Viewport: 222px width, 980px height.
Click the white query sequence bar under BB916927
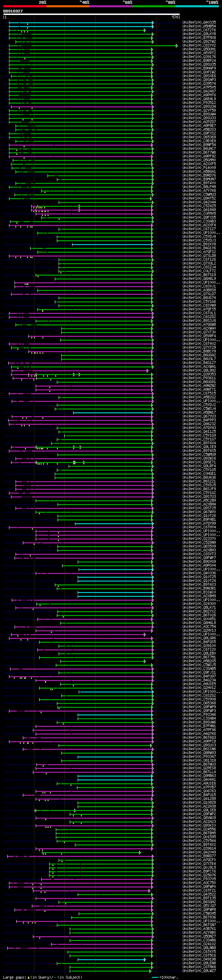(x=92, y=15)
